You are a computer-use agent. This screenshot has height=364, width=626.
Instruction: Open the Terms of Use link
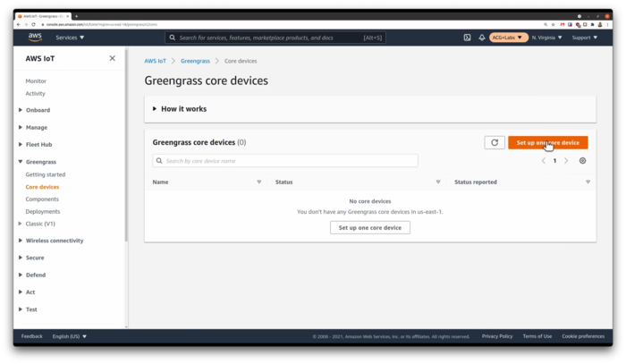click(537, 336)
